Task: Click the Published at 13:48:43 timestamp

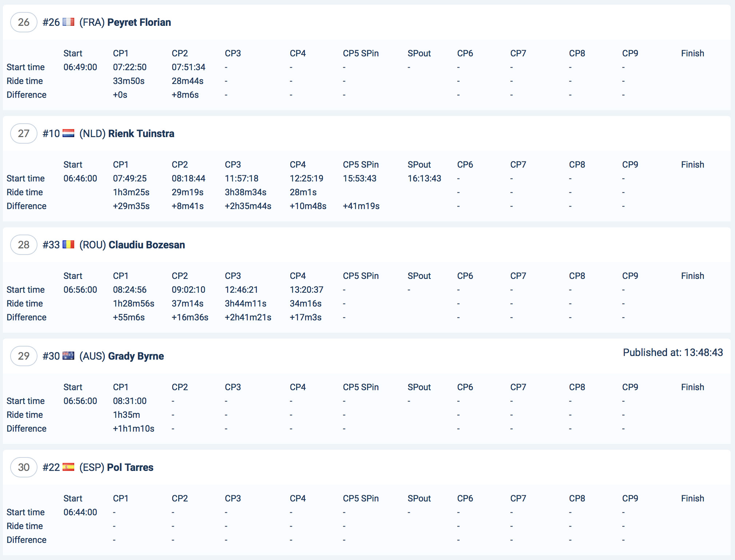Action: [x=673, y=352]
